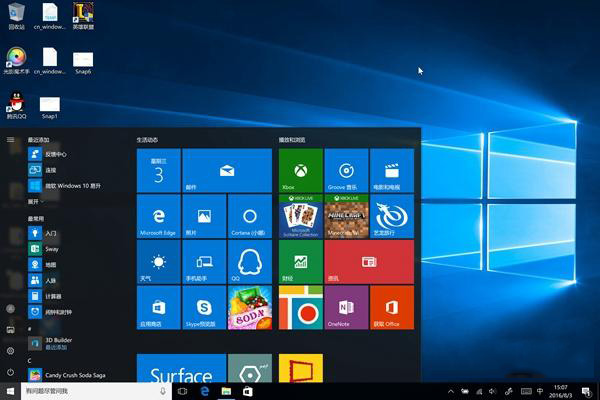Screen dimensions: 600x400
Task: Click the Cortana search box
Action: point(96,391)
